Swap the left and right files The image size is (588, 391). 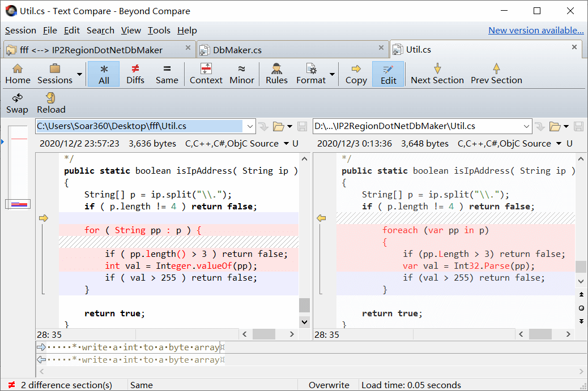click(x=17, y=103)
